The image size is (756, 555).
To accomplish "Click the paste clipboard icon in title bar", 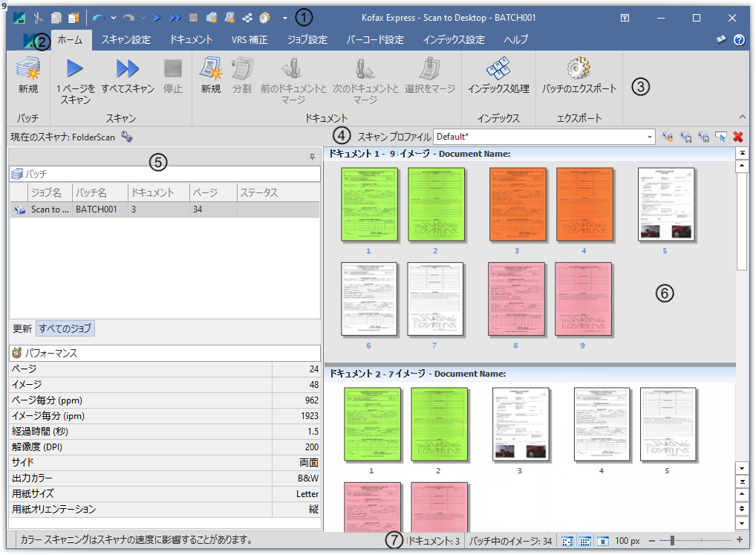I will pos(73,17).
